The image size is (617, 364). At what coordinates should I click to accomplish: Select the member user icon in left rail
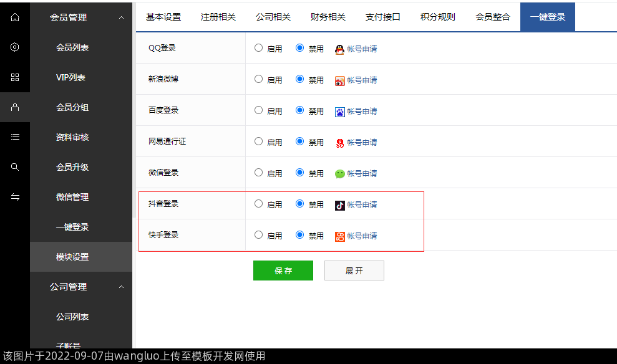pos(15,107)
